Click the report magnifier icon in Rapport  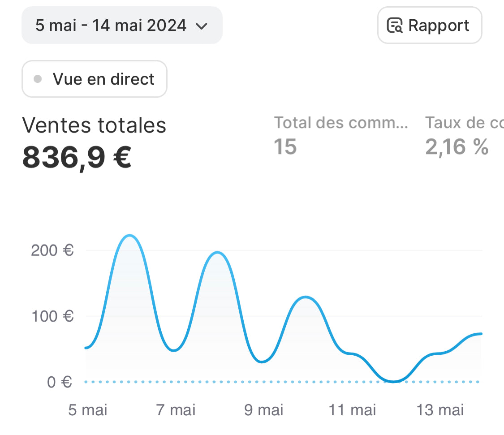pos(395,26)
